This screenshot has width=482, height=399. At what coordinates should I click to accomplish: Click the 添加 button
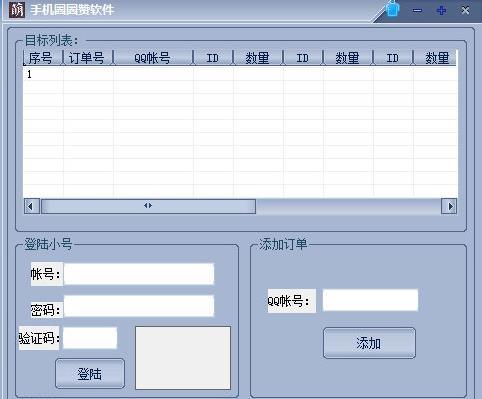tap(369, 343)
